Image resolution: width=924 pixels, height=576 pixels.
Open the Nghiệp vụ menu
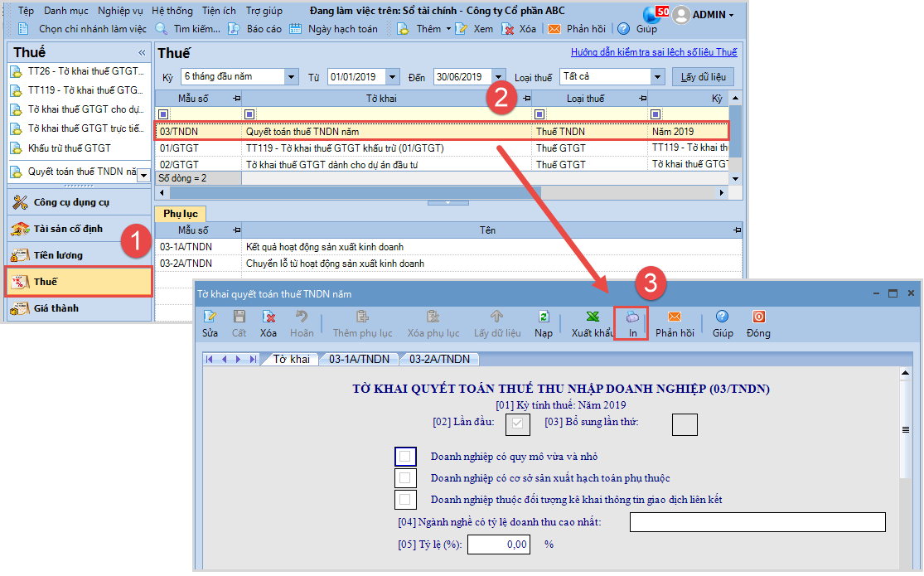click(119, 11)
